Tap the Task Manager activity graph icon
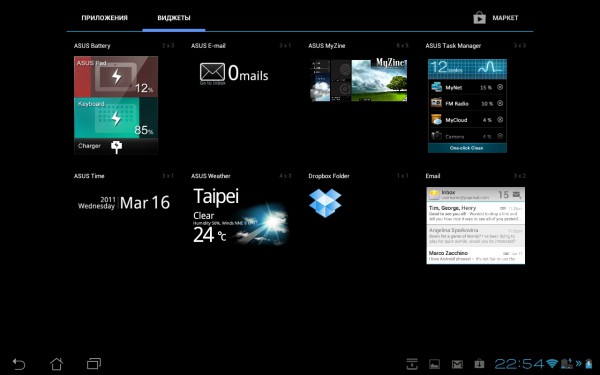 (490, 68)
